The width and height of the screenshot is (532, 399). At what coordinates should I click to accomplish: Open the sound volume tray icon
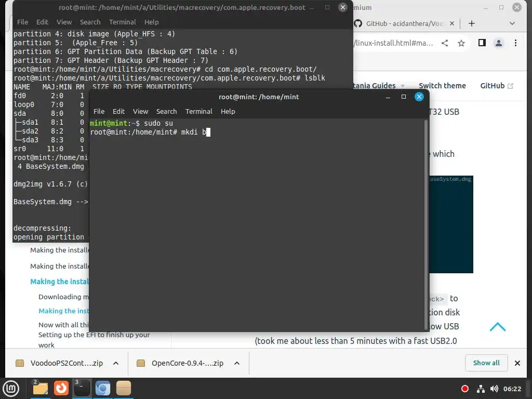pyautogui.click(x=495, y=389)
